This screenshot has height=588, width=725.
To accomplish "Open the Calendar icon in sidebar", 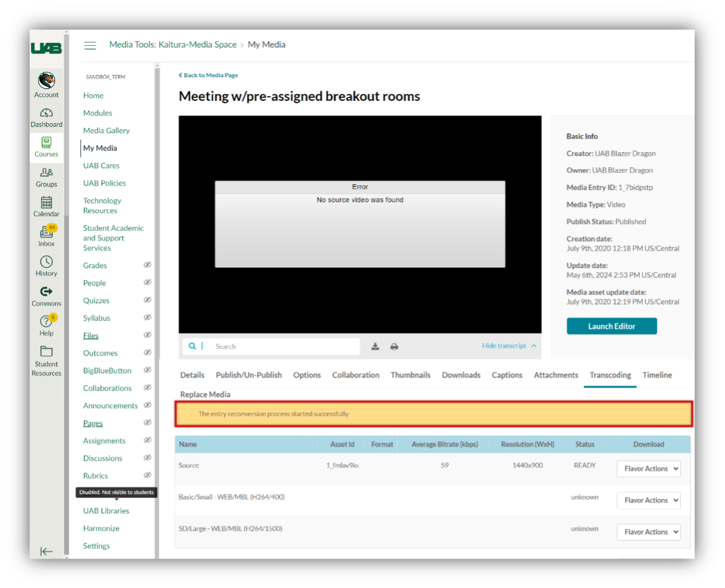I will 47,203.
